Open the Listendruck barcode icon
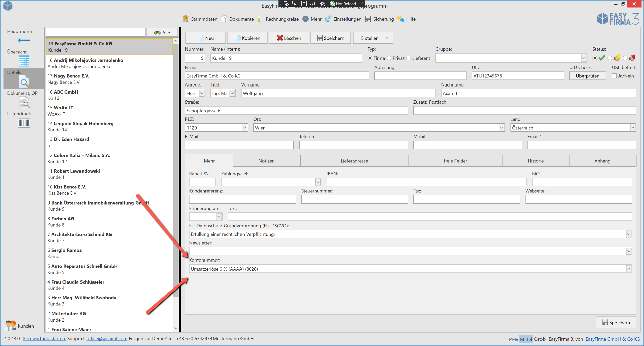 pos(24,123)
